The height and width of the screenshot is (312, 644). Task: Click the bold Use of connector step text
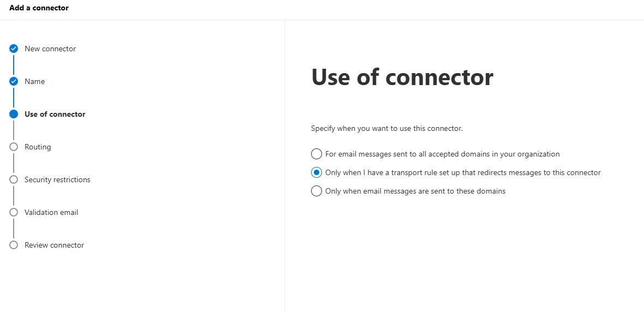(55, 114)
